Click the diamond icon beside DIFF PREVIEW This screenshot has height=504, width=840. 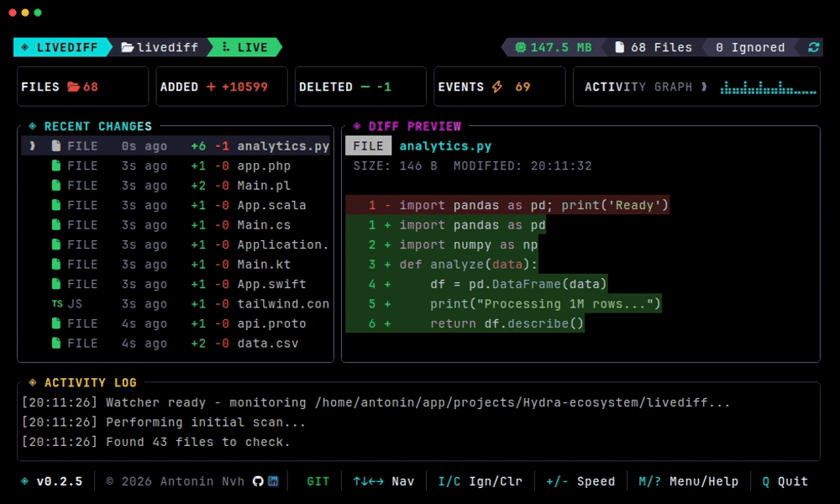[357, 126]
